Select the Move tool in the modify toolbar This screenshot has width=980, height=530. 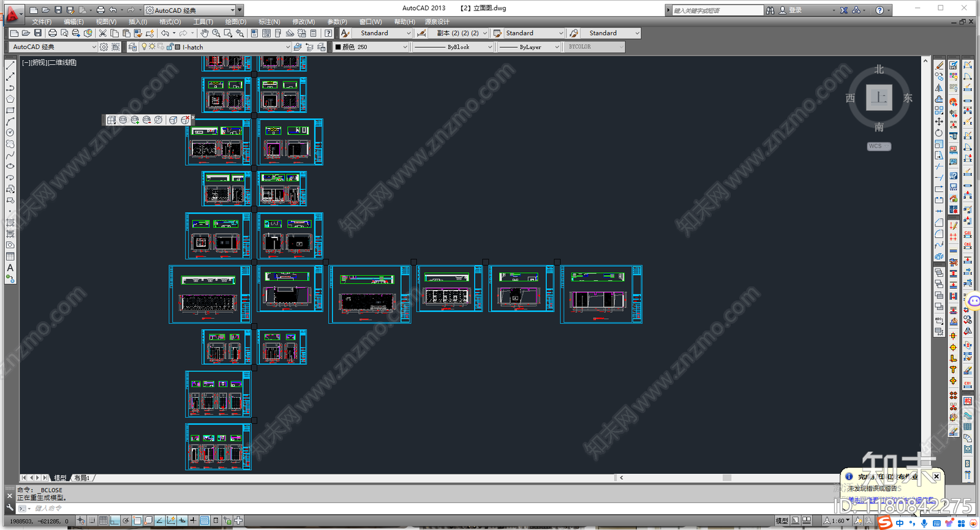click(x=939, y=121)
